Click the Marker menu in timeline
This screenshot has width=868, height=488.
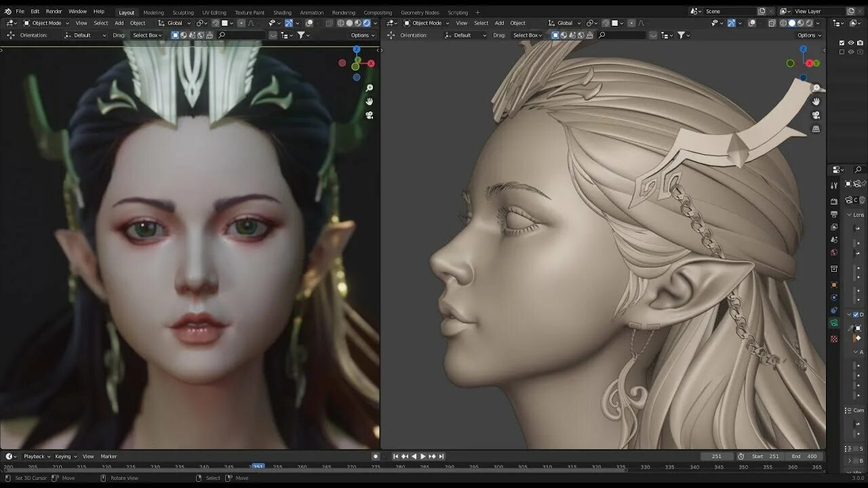(x=108, y=457)
